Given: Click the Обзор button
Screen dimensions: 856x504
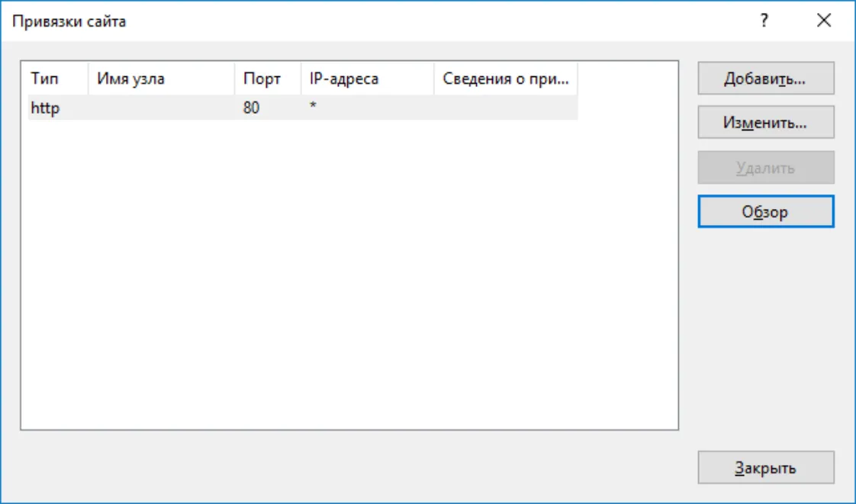Looking at the screenshot, I should pyautogui.click(x=765, y=212).
